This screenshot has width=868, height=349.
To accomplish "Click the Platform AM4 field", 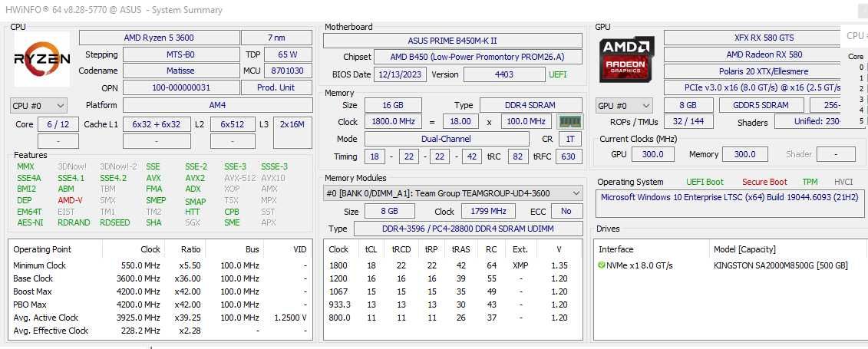I will (217, 105).
